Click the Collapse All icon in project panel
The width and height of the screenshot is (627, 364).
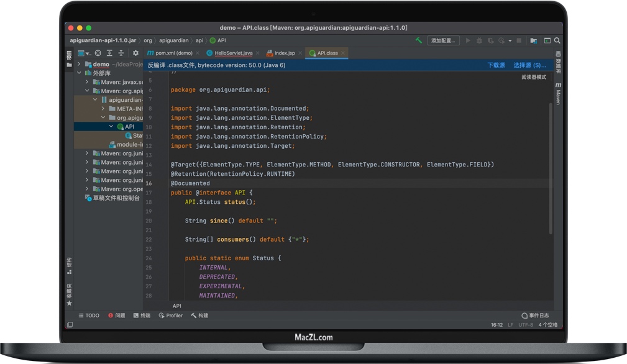(121, 53)
